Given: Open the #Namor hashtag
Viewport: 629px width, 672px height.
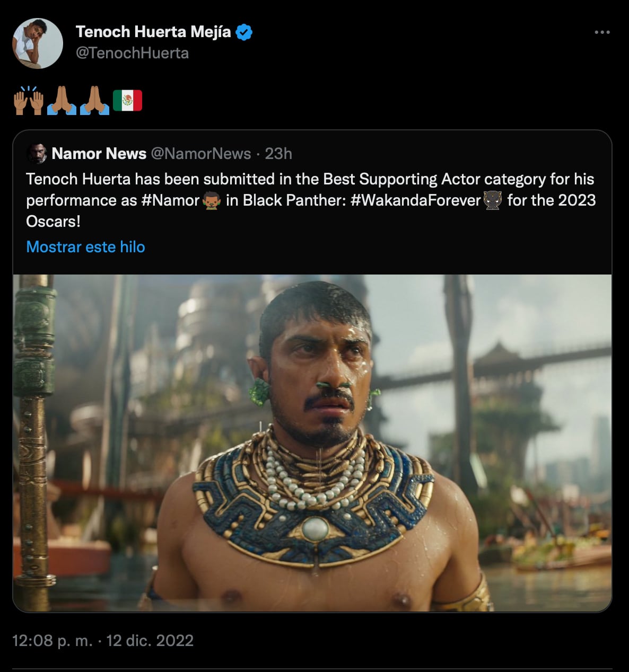Looking at the screenshot, I should coord(170,200).
